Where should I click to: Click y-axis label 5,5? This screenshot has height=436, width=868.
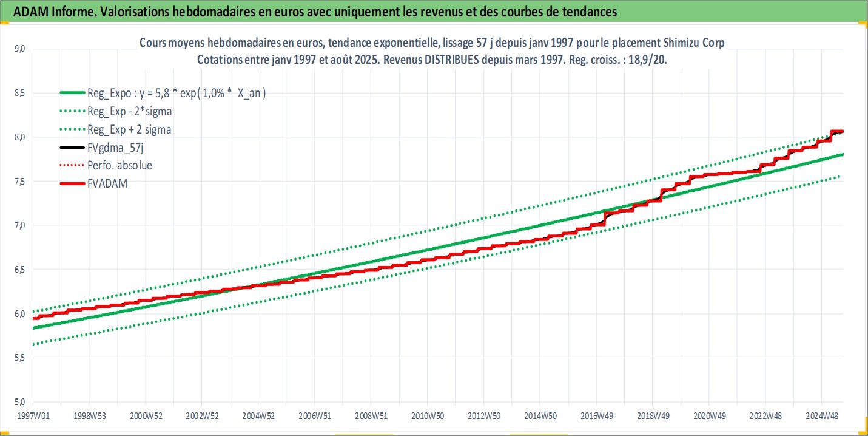pyautogui.click(x=18, y=358)
